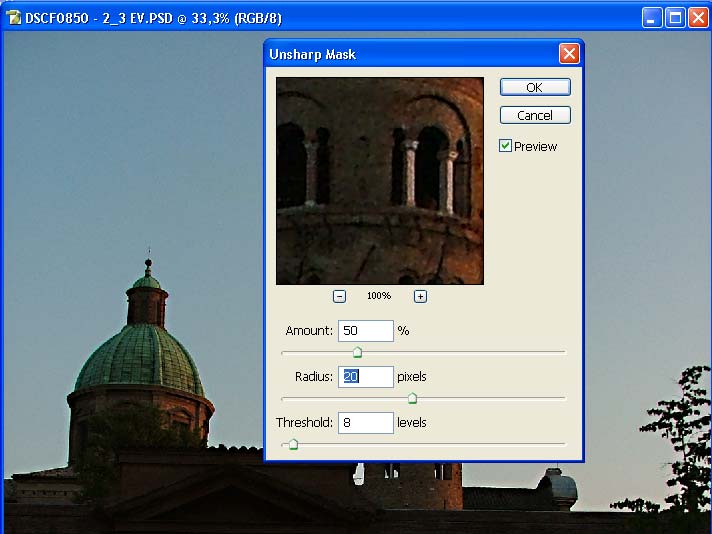Click the DSCF0850 document title text

click(153, 19)
